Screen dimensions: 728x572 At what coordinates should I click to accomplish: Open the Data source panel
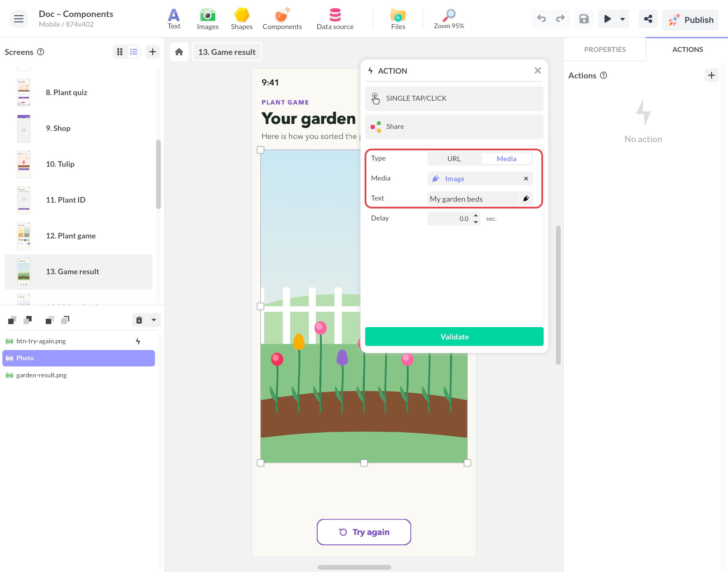(x=335, y=19)
